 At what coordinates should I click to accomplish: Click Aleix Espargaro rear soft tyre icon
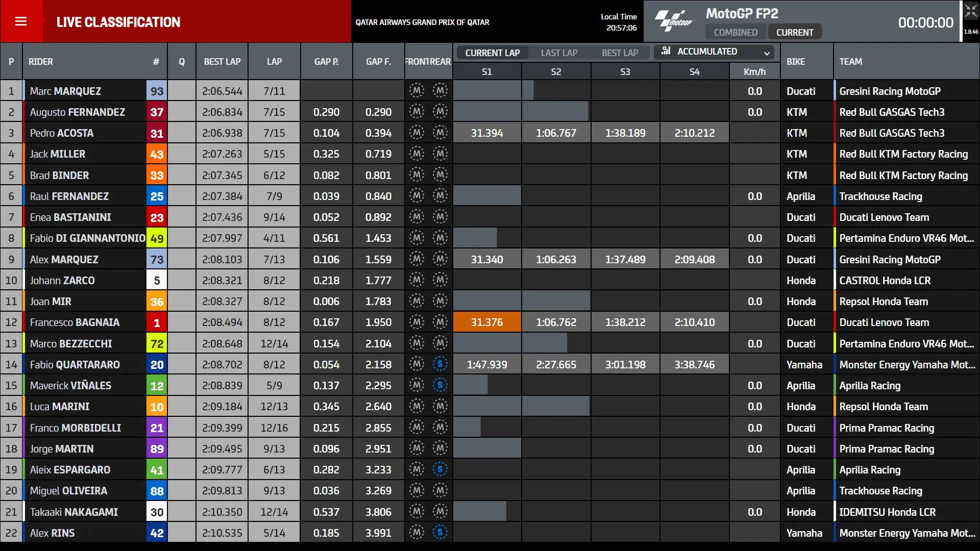click(440, 469)
